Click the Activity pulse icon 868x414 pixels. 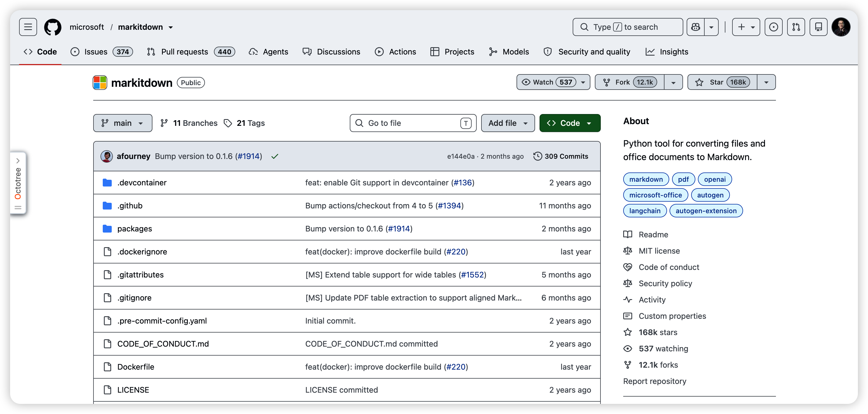628,299
